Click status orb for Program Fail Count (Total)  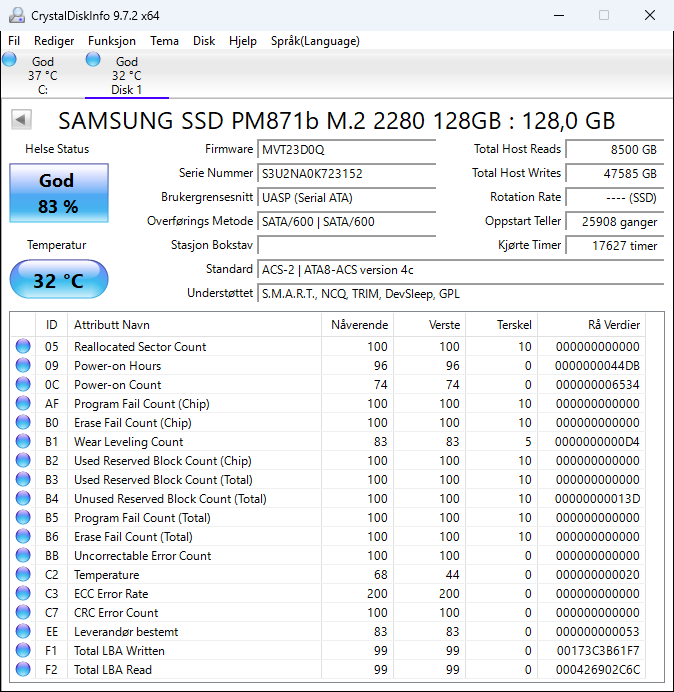pos(23,517)
